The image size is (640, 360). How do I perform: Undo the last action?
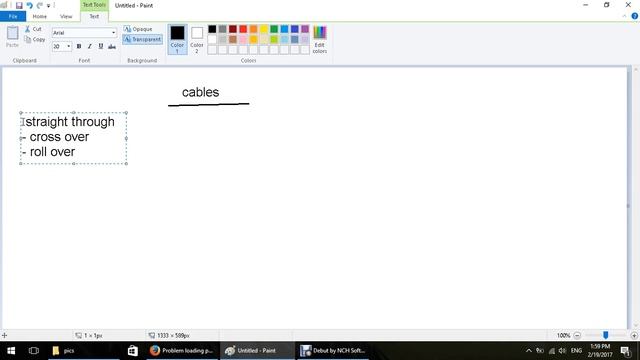[x=29, y=5]
